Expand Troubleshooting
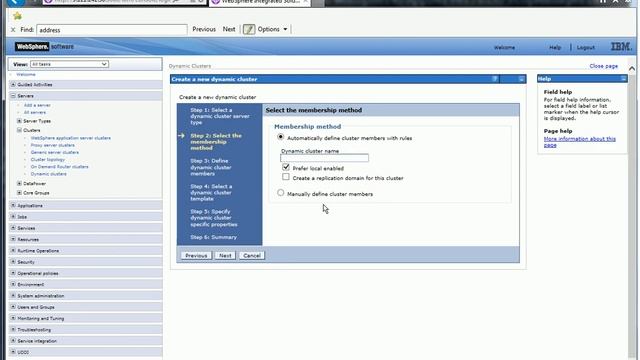Viewport: 640px width, 360px height. tap(13, 329)
